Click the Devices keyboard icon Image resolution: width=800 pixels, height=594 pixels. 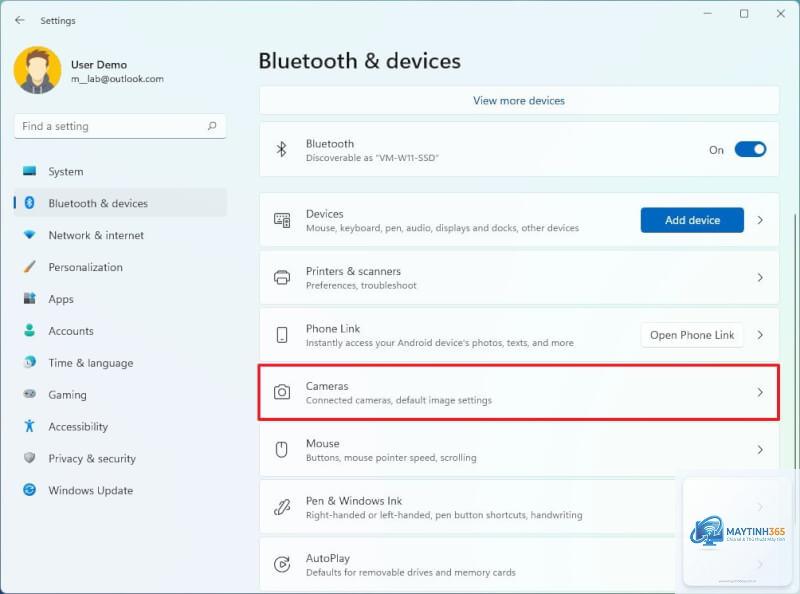tap(282, 220)
